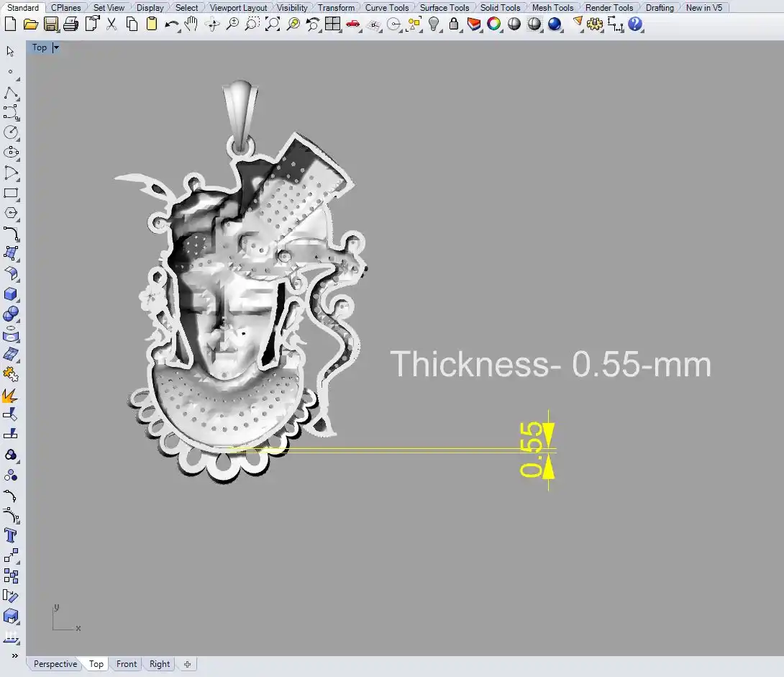Switch to the Mesh Tools tab

tap(552, 8)
